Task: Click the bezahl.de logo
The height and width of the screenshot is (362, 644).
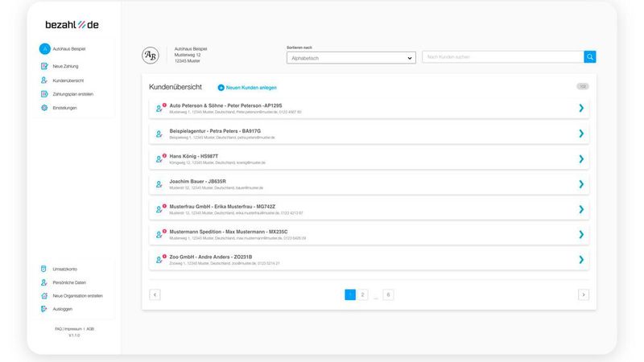Action: pos(72,25)
